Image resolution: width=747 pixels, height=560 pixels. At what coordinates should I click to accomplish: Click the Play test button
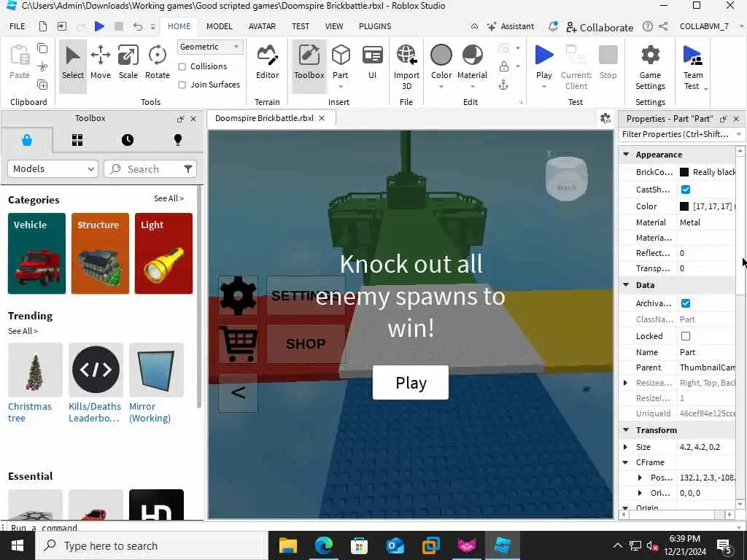pos(544,62)
